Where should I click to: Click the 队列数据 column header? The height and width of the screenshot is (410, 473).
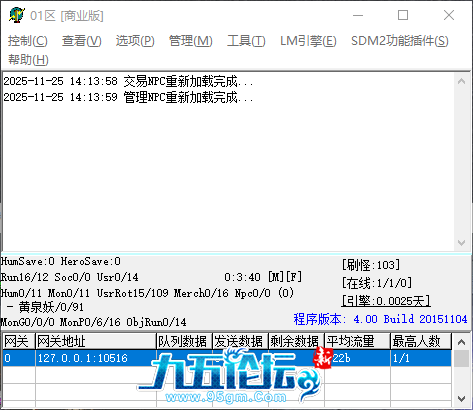(x=184, y=341)
